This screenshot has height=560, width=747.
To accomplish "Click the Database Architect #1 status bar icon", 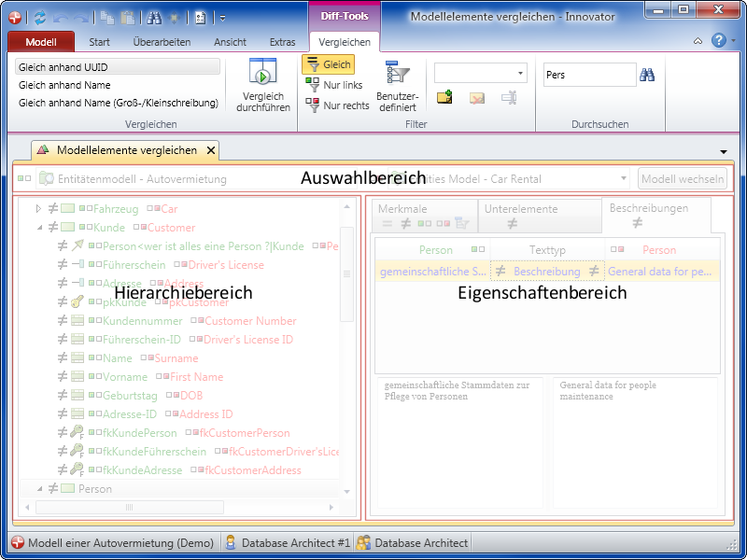I will click(x=232, y=542).
